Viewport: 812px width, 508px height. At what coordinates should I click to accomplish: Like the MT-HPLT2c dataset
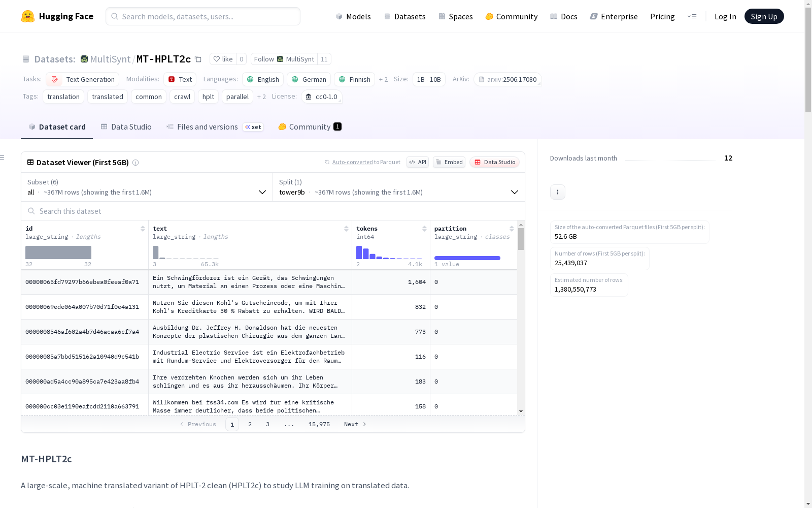[x=223, y=59]
